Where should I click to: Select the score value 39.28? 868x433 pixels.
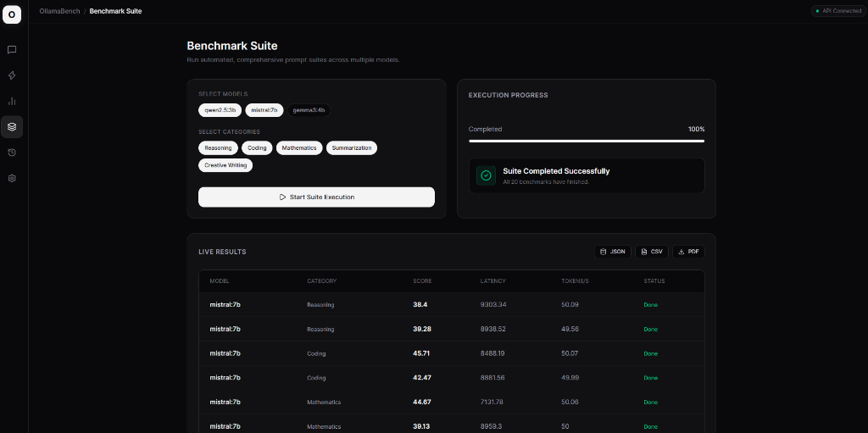click(x=422, y=329)
